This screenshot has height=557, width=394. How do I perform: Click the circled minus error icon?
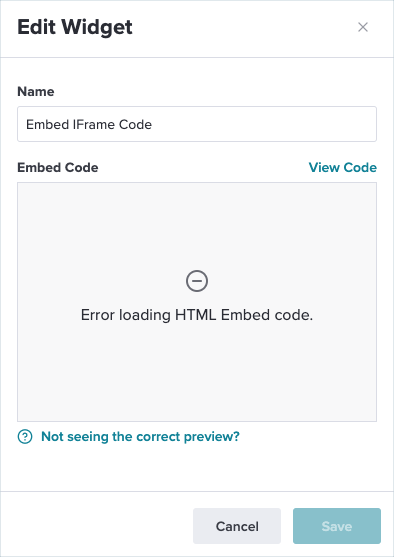[x=197, y=281]
